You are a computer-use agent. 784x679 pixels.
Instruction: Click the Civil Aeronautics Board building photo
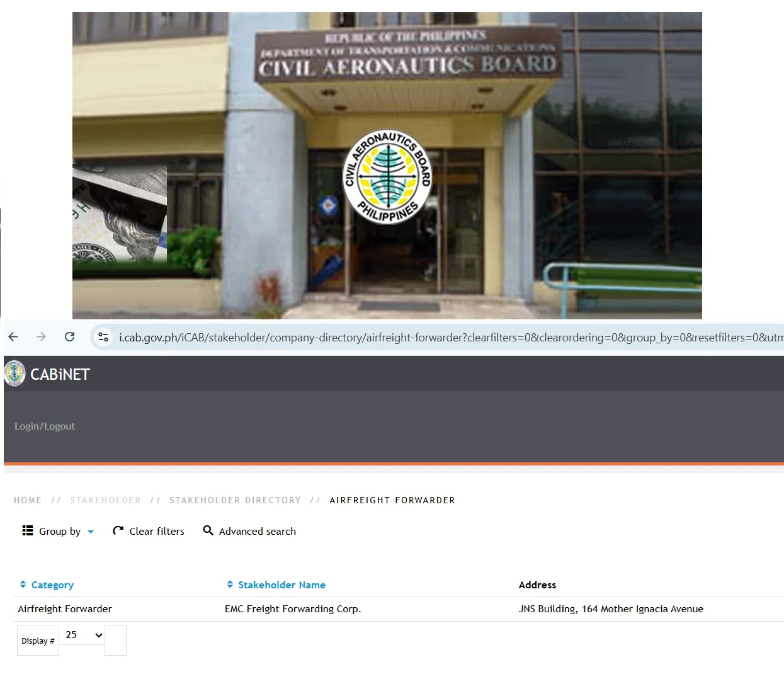[387, 165]
